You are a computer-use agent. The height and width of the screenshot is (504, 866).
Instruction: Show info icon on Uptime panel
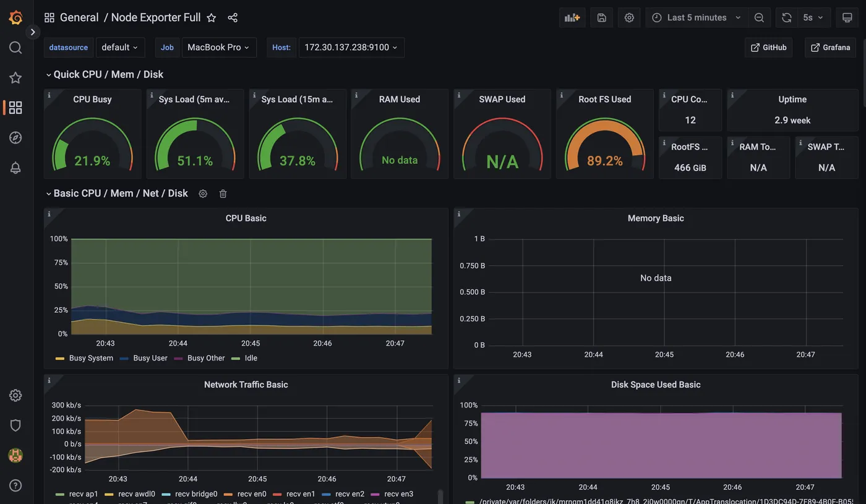coord(732,95)
